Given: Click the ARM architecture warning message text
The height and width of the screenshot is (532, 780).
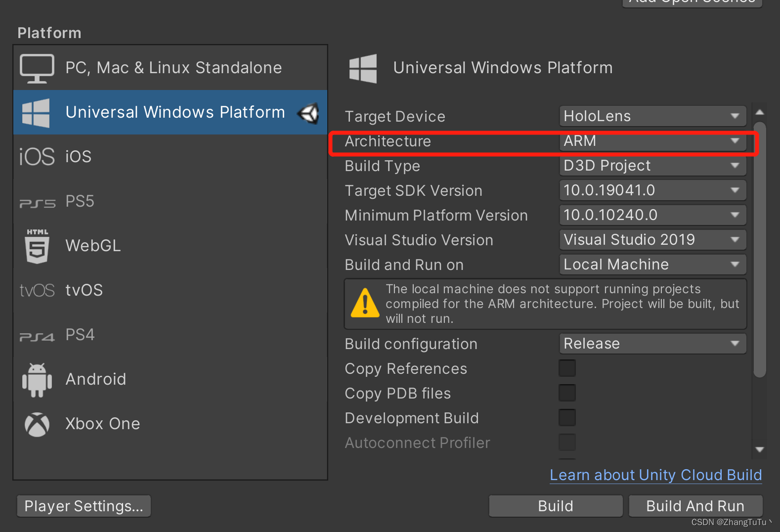Looking at the screenshot, I should click(563, 304).
